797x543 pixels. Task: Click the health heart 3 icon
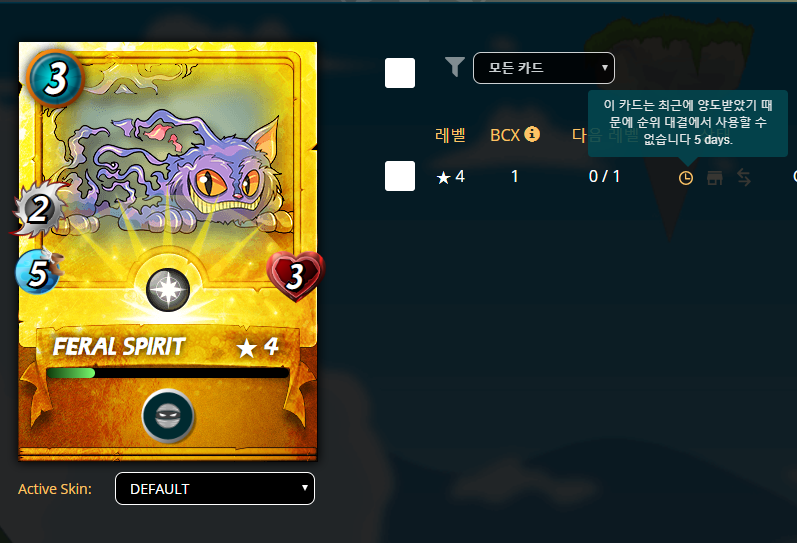click(295, 276)
